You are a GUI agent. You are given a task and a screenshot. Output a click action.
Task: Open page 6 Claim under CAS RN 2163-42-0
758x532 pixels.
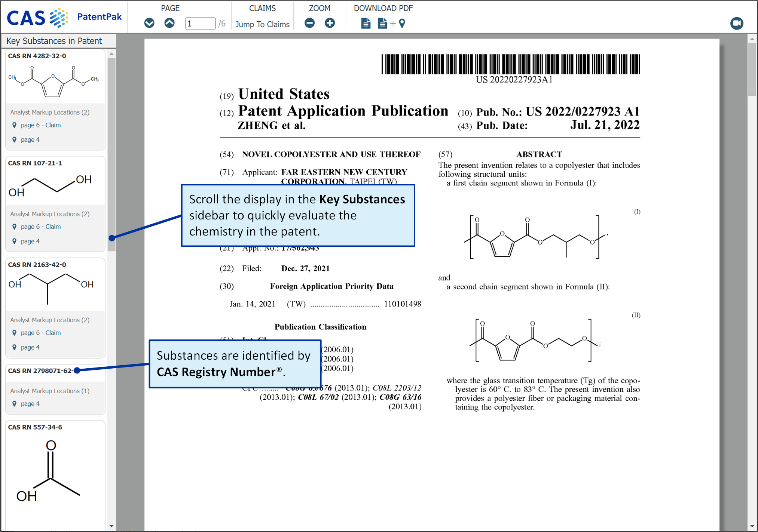40,333
